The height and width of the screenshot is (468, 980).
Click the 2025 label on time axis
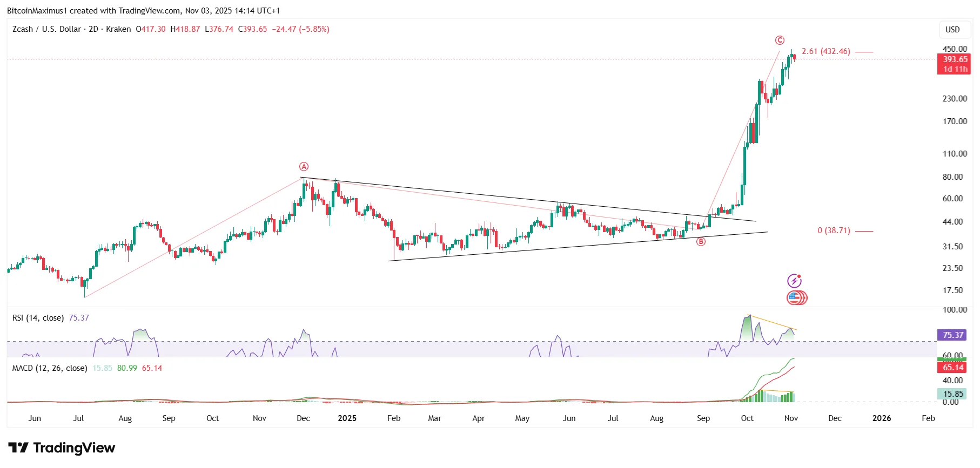(x=347, y=418)
